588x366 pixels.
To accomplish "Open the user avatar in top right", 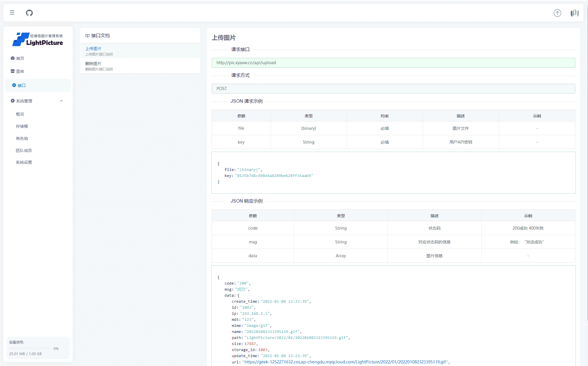I will click(574, 13).
